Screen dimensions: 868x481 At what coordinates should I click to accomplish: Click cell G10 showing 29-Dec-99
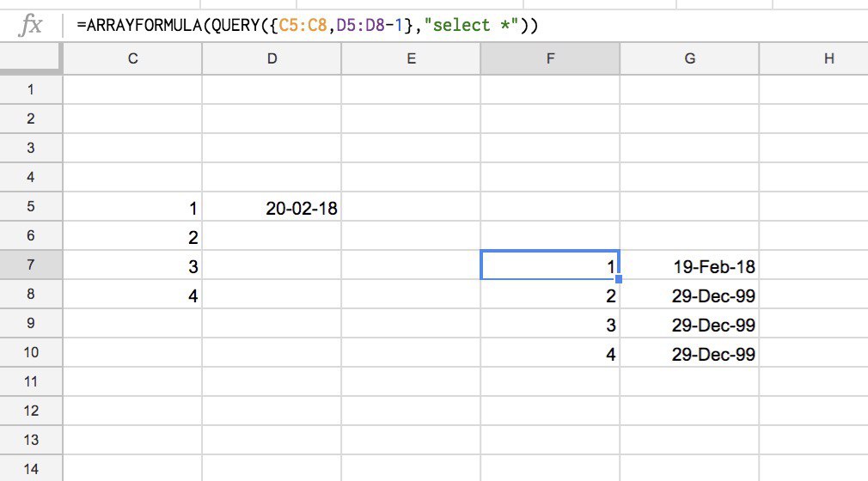(x=689, y=352)
